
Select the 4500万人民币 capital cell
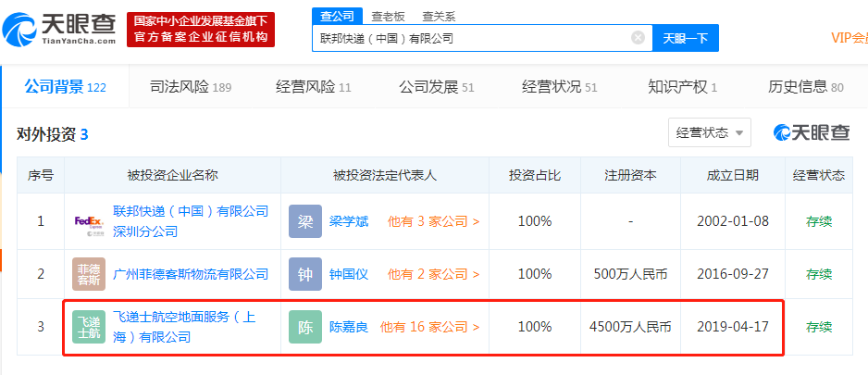[x=630, y=327]
